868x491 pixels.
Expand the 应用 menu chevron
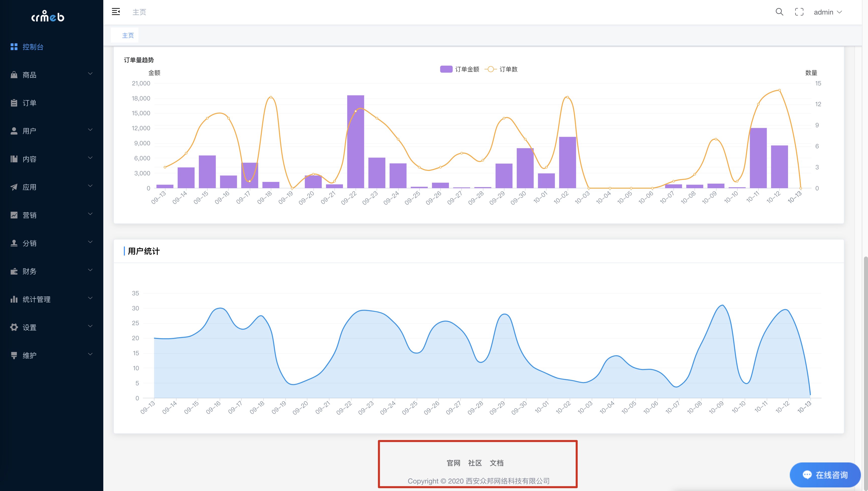pos(90,186)
